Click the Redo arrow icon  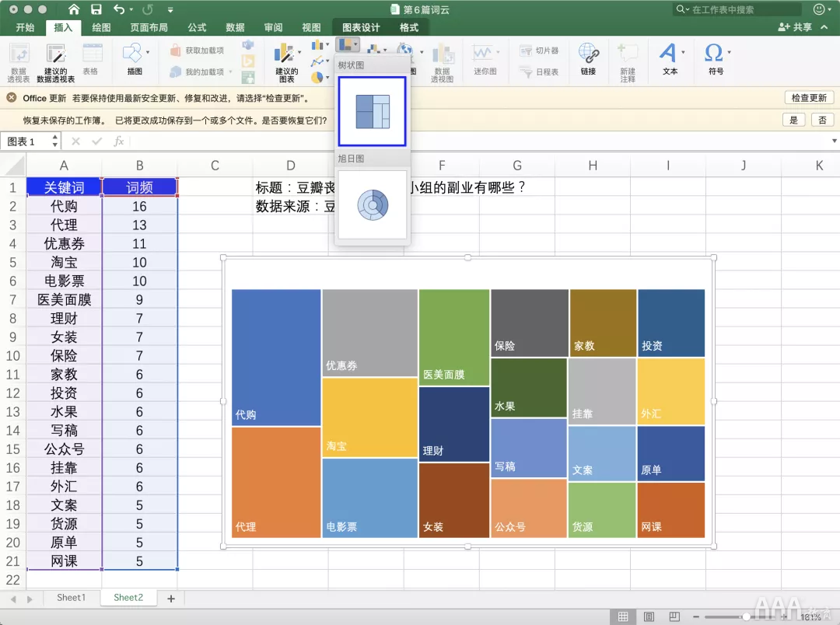click(147, 9)
